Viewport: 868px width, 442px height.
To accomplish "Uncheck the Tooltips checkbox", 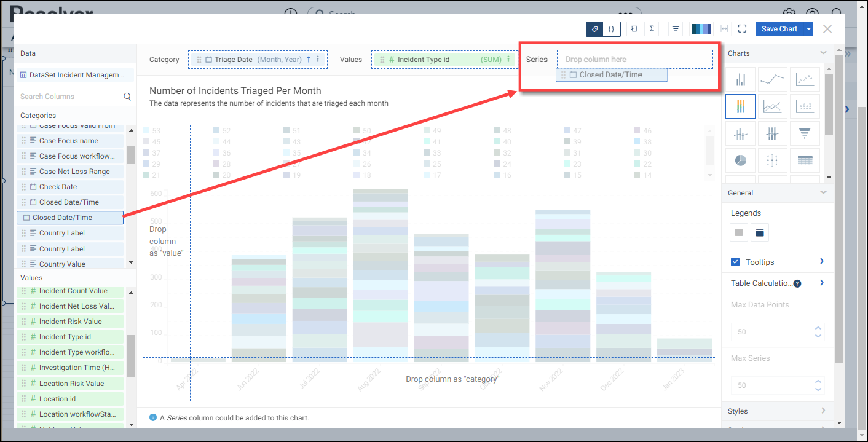I will (x=735, y=262).
